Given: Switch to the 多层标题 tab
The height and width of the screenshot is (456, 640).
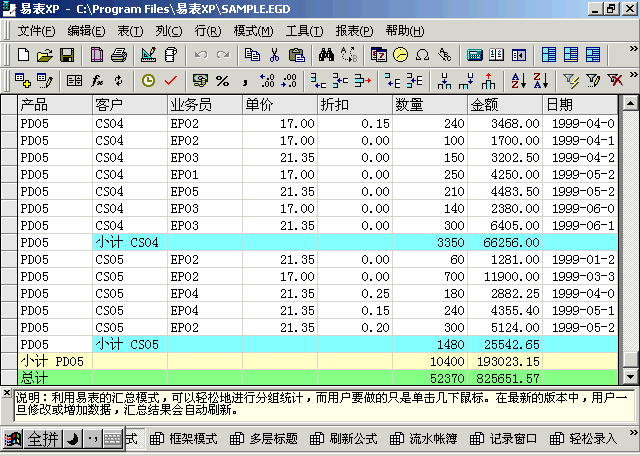Looking at the screenshot, I should (264, 439).
